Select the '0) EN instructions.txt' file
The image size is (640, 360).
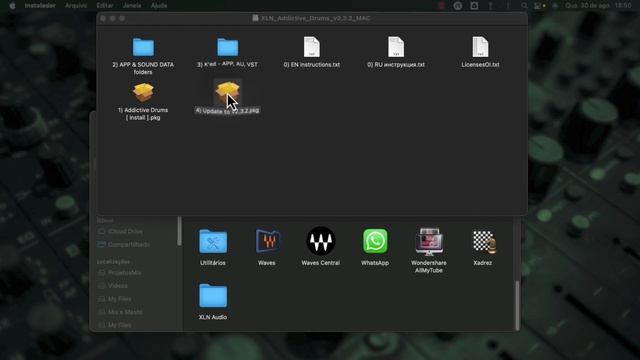coord(311,47)
